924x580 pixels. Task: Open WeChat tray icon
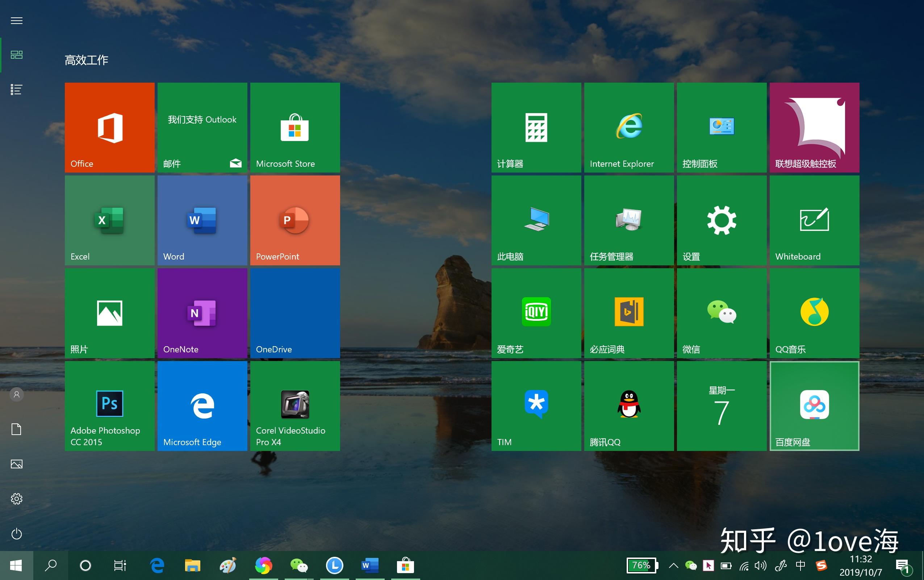coord(691,565)
